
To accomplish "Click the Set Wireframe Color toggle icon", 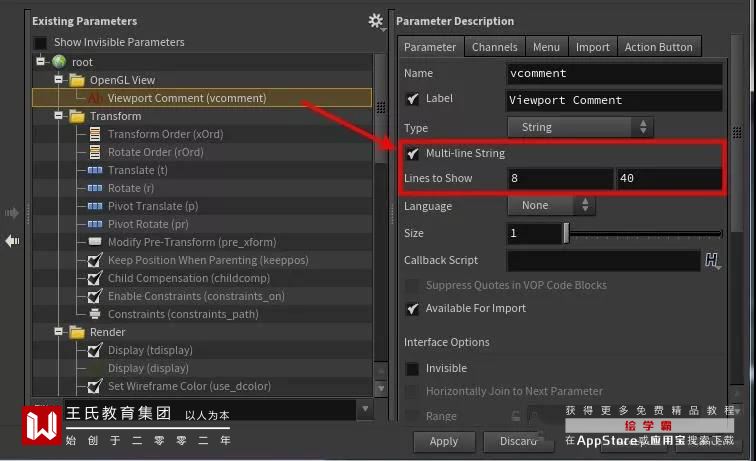I will [x=95, y=386].
